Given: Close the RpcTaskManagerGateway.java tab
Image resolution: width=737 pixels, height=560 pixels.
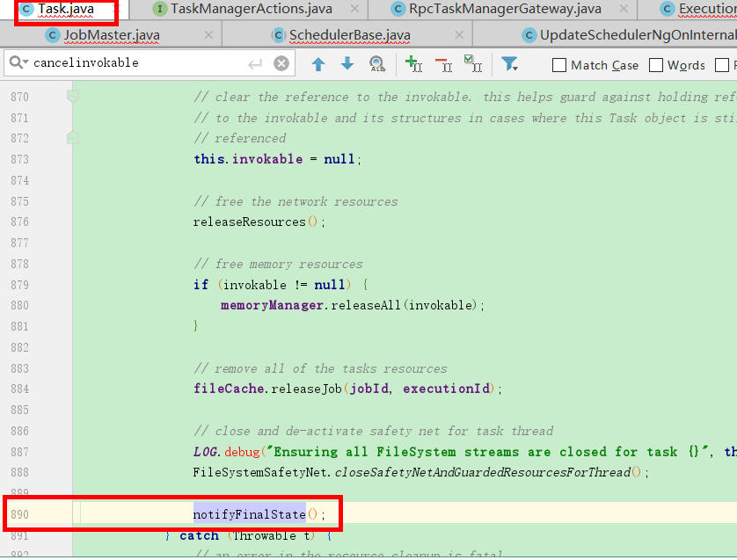Looking at the screenshot, I should pos(624,9).
